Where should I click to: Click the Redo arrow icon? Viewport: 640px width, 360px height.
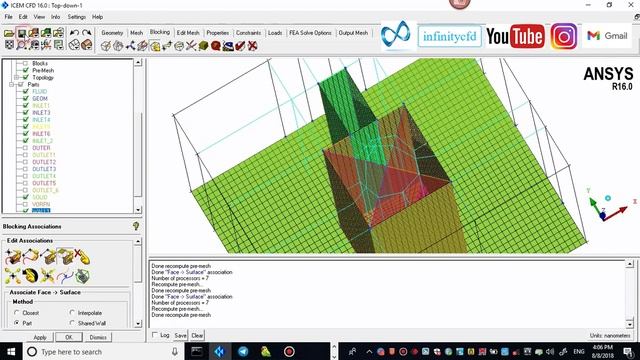87,33
